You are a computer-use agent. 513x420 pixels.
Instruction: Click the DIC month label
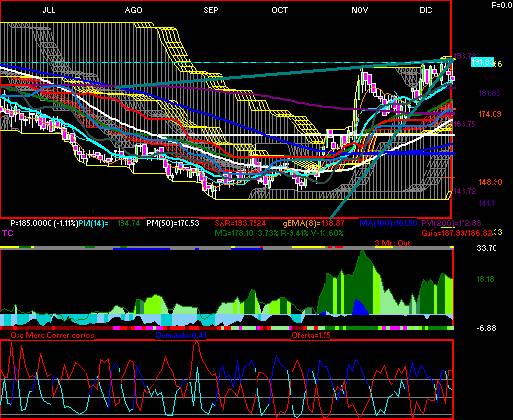click(426, 10)
